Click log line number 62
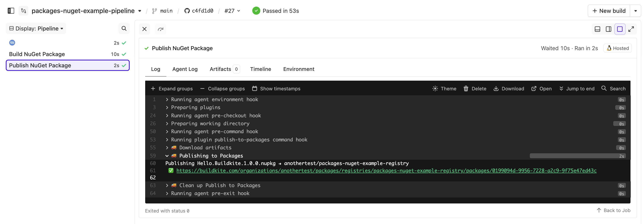This screenshot has width=644, height=224. click(153, 178)
